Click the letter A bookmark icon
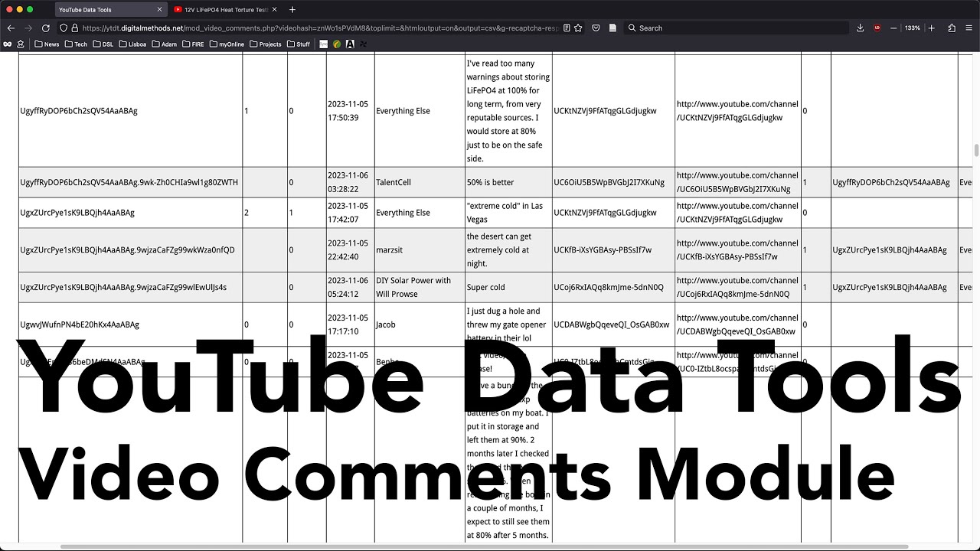980x551 pixels. coord(350,44)
